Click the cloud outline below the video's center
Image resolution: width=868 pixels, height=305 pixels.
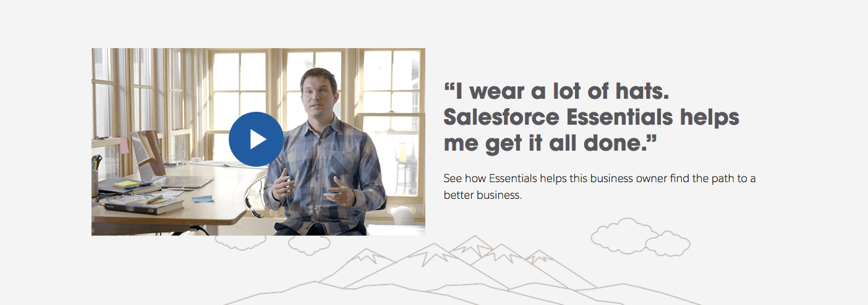(309, 245)
